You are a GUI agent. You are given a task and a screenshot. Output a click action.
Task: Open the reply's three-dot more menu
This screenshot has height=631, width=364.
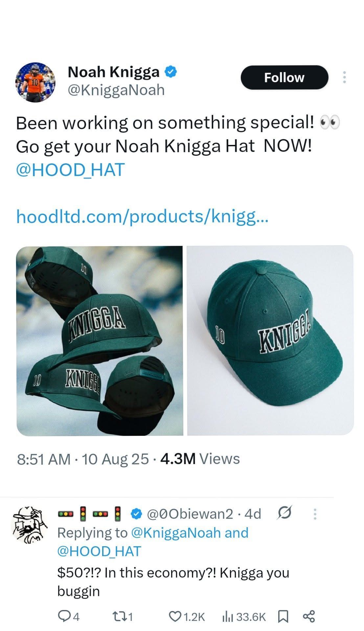tap(315, 514)
